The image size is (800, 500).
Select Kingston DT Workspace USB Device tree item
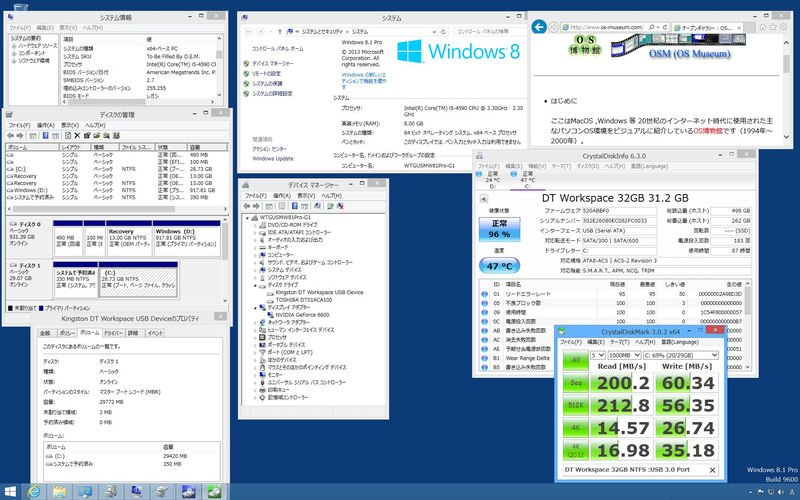coord(319,292)
